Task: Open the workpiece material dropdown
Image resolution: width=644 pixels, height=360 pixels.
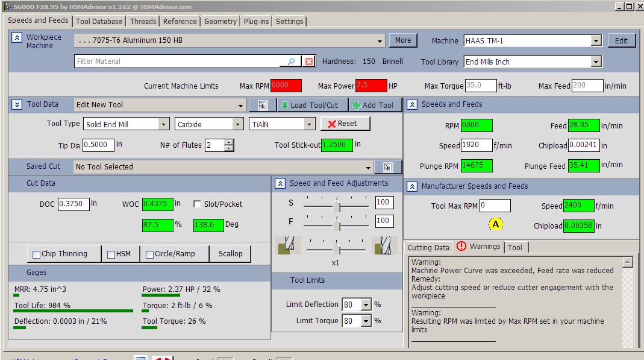Action: (x=380, y=41)
